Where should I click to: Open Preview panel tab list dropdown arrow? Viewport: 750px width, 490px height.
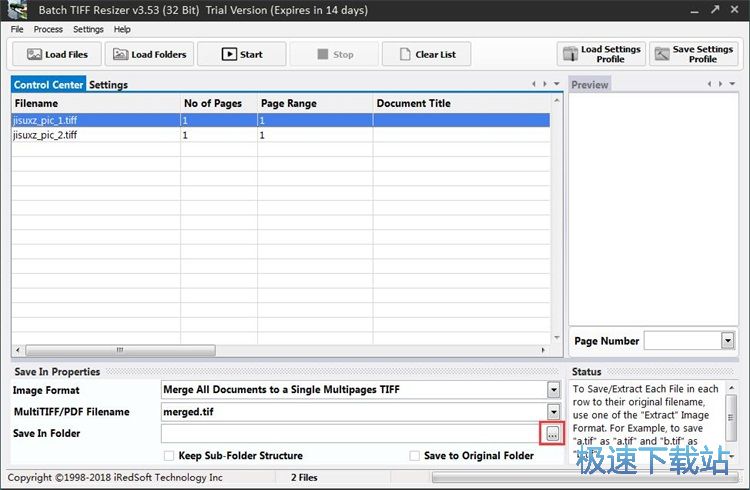pos(732,84)
